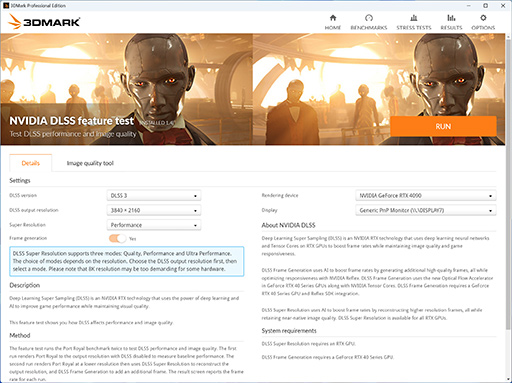Click the DLSS feature test banner image
Screen dimensions: 512x383
coord(253,89)
